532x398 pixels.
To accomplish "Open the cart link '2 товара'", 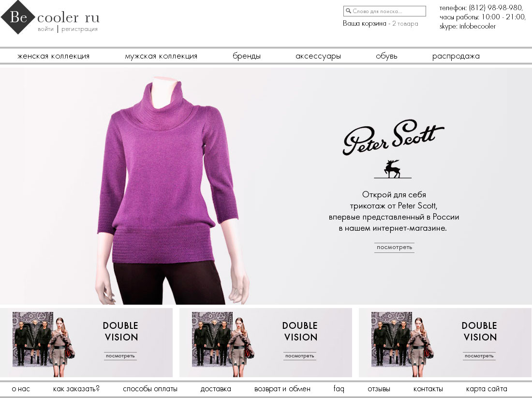I will click(405, 23).
